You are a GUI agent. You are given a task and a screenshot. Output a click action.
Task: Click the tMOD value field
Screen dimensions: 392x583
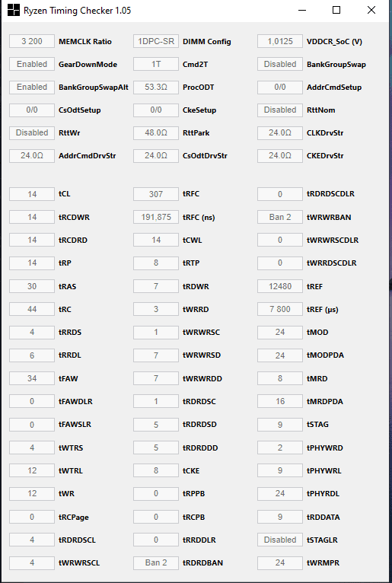280,332
